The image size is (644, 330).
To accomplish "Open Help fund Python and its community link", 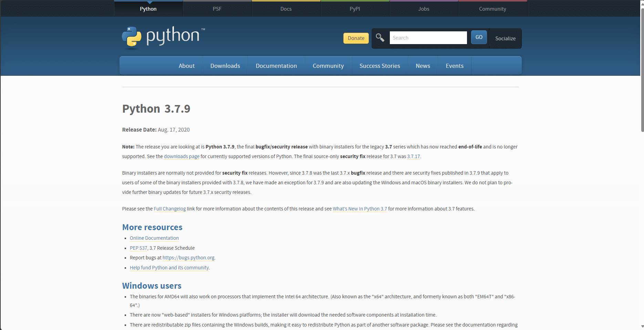I will point(169,268).
